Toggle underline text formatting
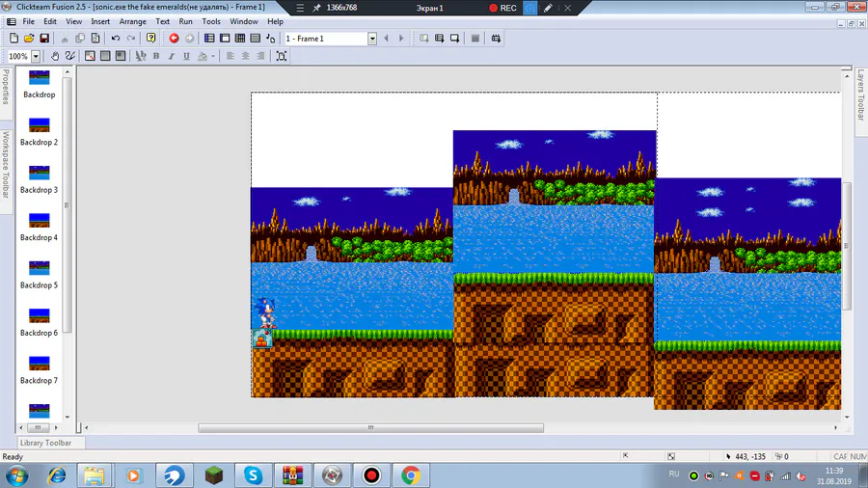Screen dimensions: 868x488 (186, 56)
